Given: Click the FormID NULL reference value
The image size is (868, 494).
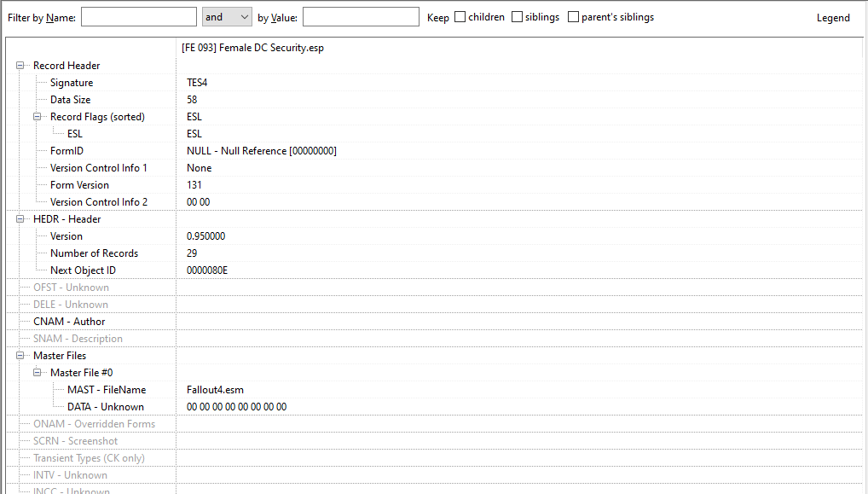Looking at the screenshot, I should (261, 151).
